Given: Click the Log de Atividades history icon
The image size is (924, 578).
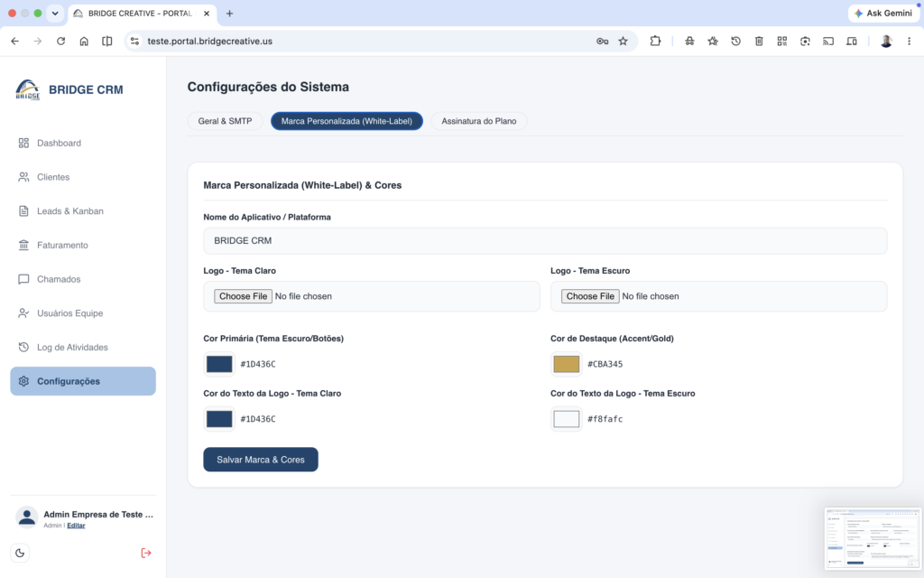Looking at the screenshot, I should (x=23, y=347).
